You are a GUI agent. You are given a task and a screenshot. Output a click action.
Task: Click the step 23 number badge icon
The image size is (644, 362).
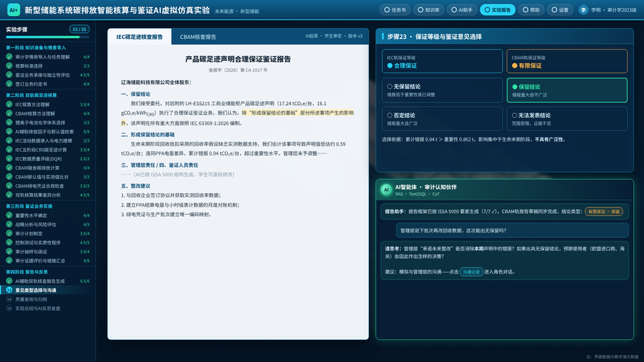tap(9, 290)
